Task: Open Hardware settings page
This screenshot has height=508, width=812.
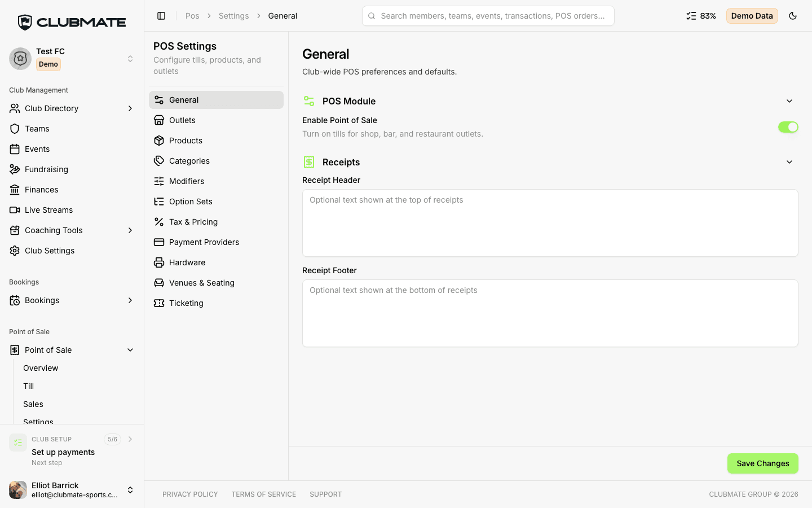Action: click(x=216, y=262)
